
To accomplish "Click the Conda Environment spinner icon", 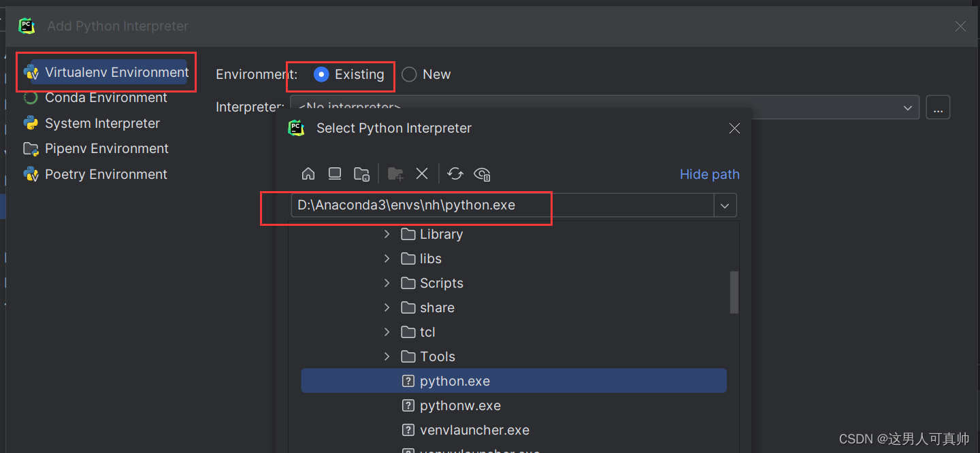I will pyautogui.click(x=31, y=98).
